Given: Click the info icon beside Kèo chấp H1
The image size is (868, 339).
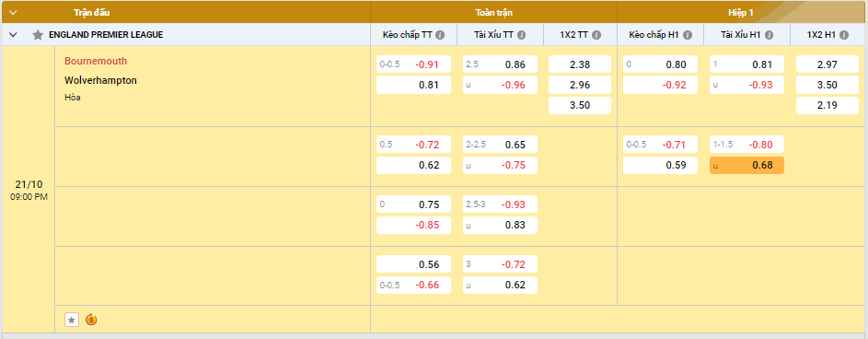Looking at the screenshot, I should [x=688, y=35].
